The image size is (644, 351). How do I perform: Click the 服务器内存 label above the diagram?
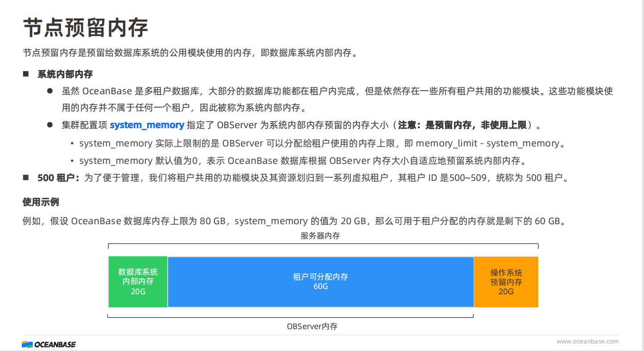coord(320,236)
